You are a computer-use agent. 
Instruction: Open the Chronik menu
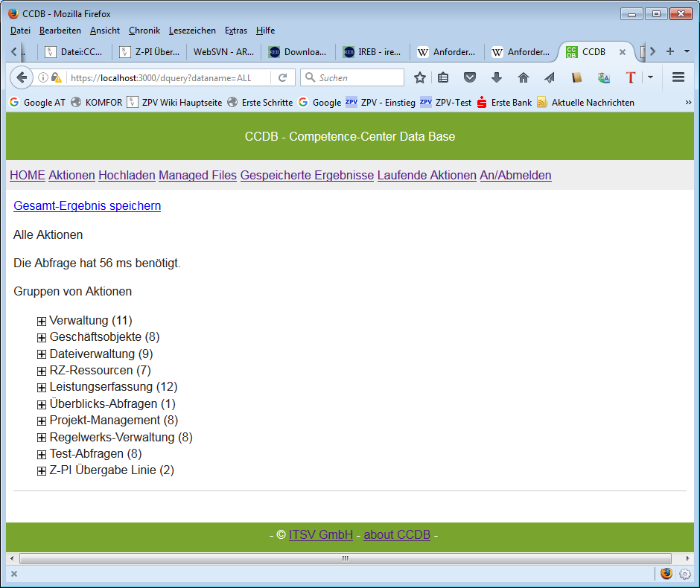[x=144, y=31]
